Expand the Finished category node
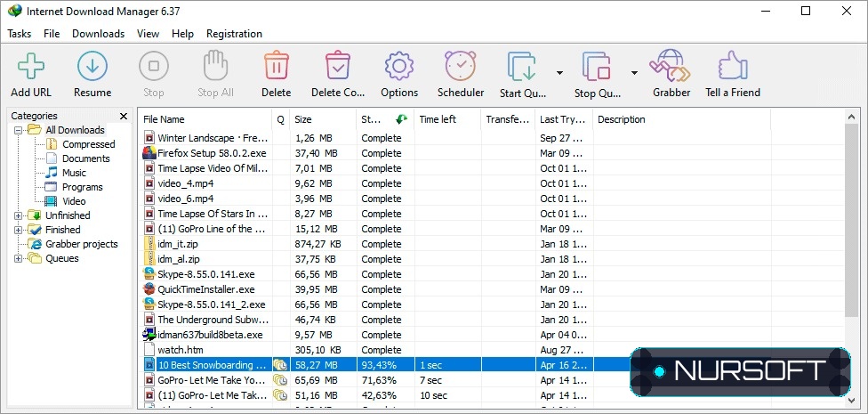This screenshot has height=414, width=868. [19, 230]
